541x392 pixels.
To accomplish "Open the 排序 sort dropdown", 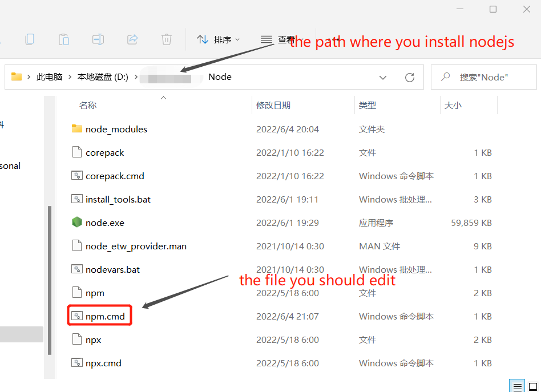I will tap(218, 40).
